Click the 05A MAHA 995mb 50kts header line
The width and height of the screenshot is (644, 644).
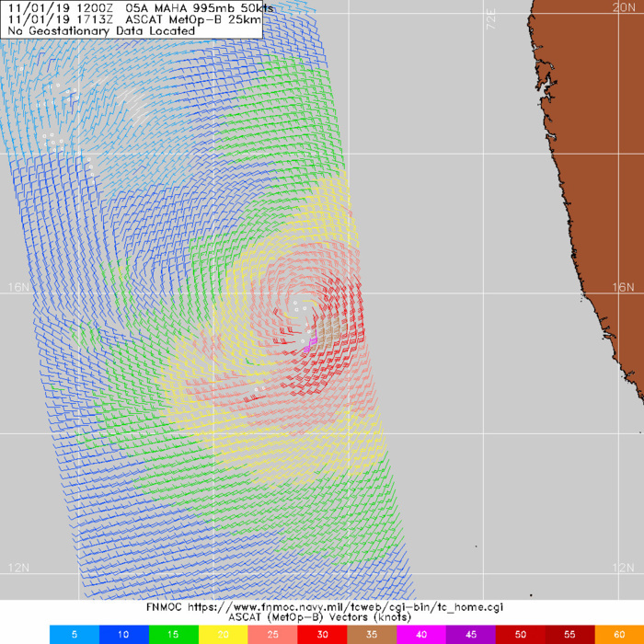(131, 6)
